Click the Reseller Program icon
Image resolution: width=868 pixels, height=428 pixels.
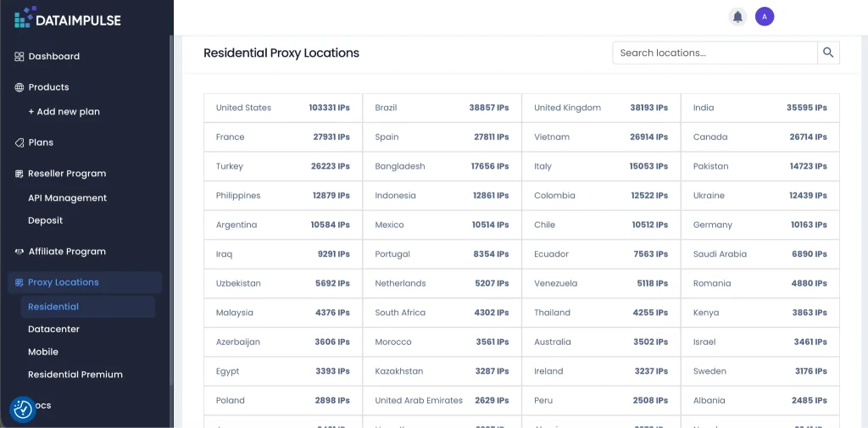pos(19,174)
